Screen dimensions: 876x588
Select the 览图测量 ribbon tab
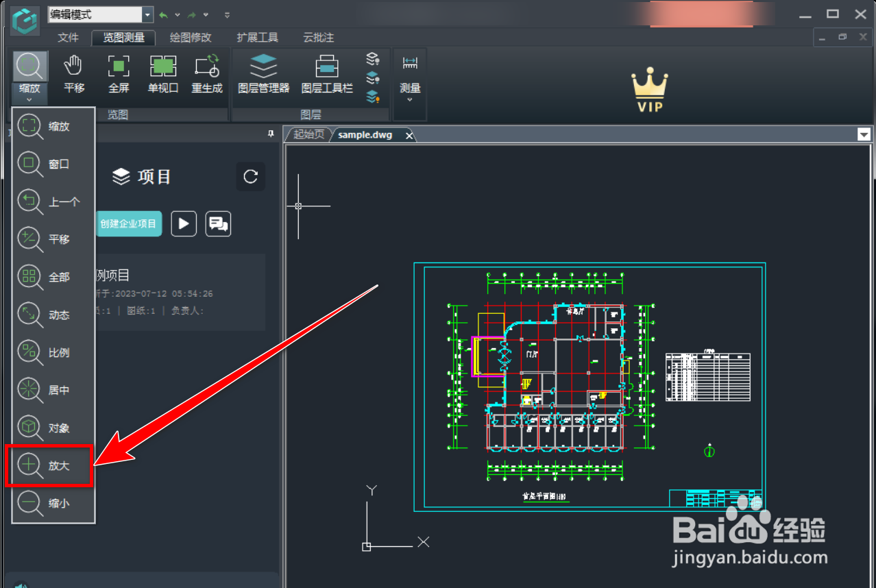[123, 38]
